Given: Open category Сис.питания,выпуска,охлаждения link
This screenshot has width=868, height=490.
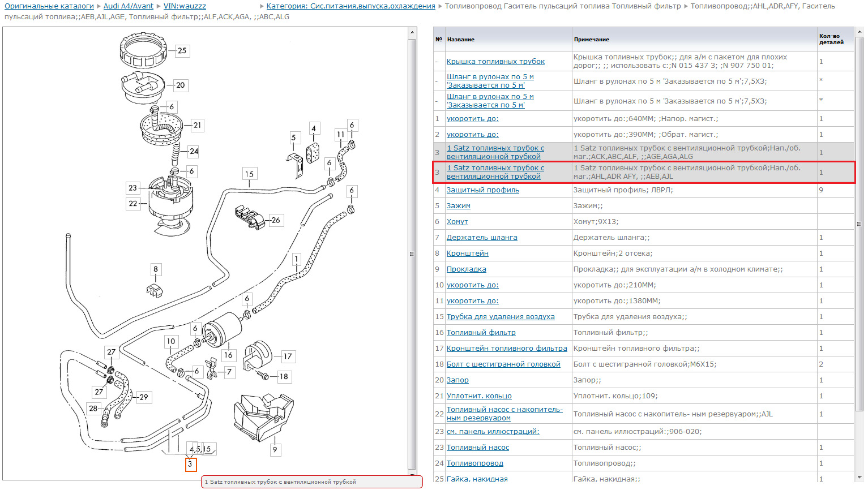Looking at the screenshot, I should point(351,6).
